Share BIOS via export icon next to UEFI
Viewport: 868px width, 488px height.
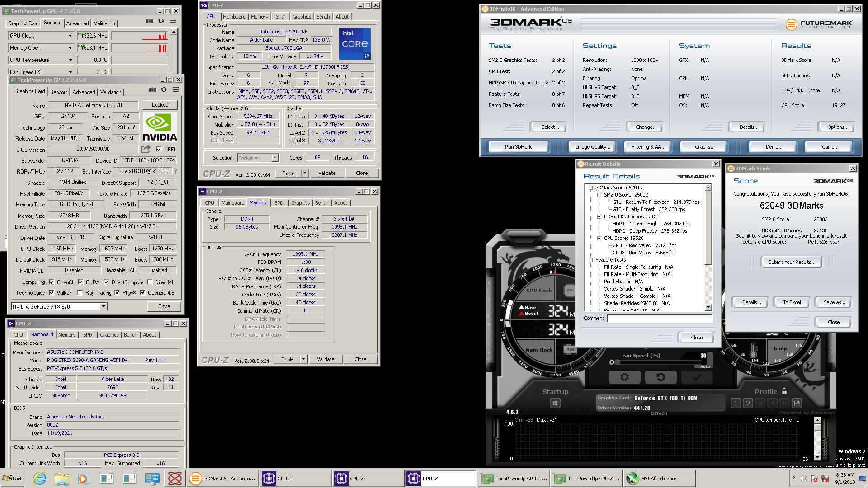pos(146,149)
